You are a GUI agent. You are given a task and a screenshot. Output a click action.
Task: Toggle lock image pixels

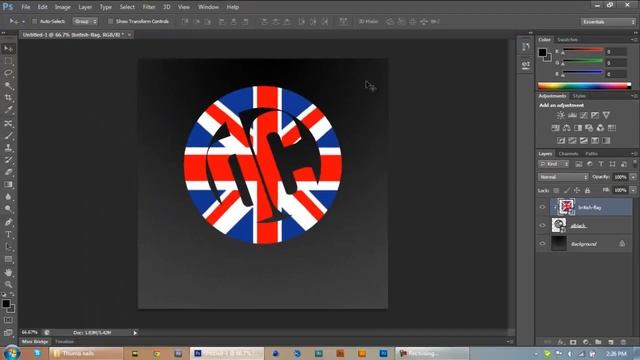(567, 191)
